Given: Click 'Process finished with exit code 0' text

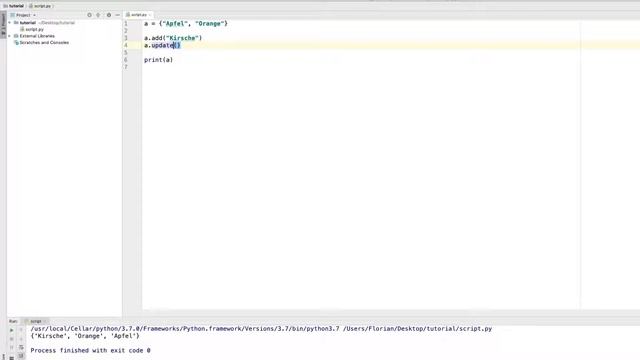Looking at the screenshot, I should click(x=90, y=350).
